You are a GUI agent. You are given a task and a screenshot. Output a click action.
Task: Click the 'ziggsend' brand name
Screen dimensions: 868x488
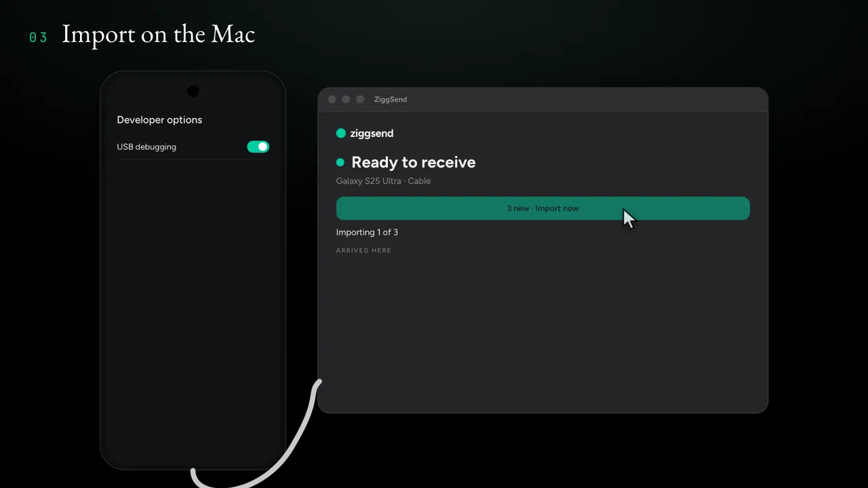(x=372, y=134)
